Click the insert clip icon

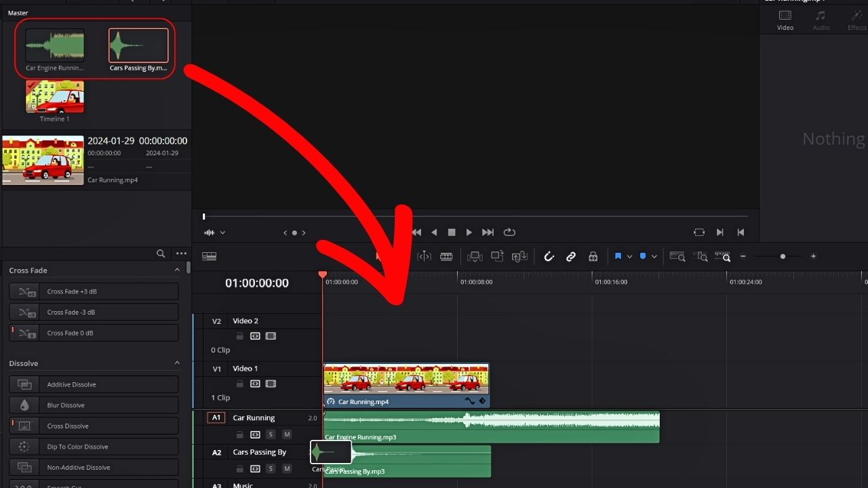(x=475, y=256)
